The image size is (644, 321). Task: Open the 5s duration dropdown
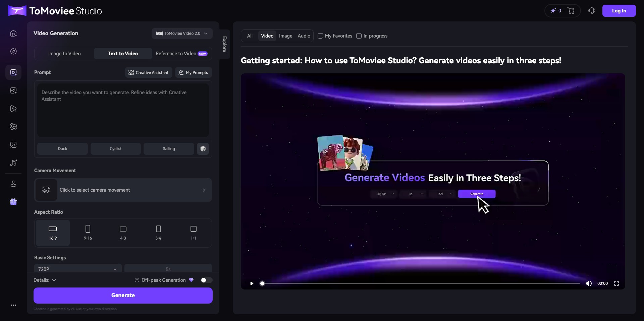pos(168,269)
